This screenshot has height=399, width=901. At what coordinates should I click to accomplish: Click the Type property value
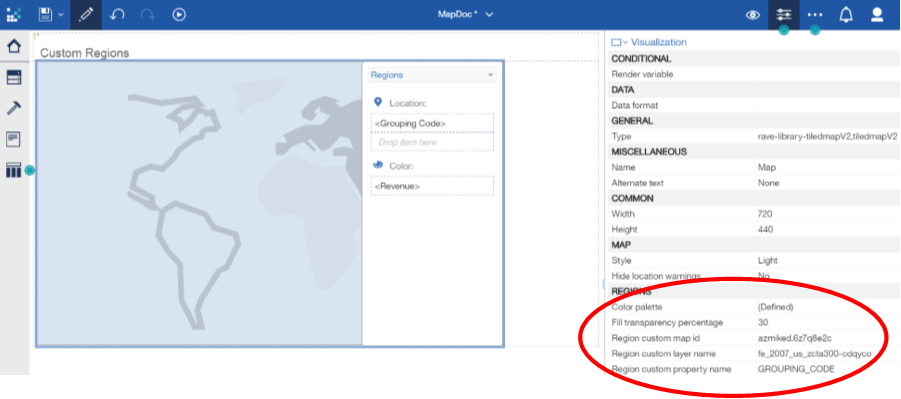827,136
